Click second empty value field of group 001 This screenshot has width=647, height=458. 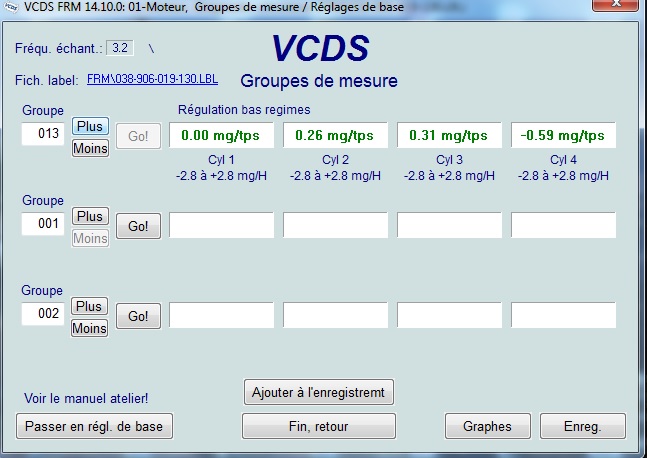(x=335, y=225)
